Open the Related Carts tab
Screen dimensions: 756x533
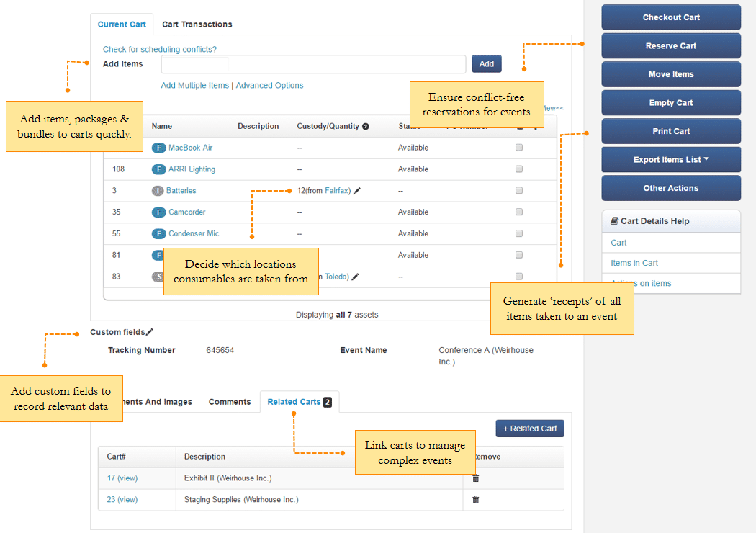[299, 402]
